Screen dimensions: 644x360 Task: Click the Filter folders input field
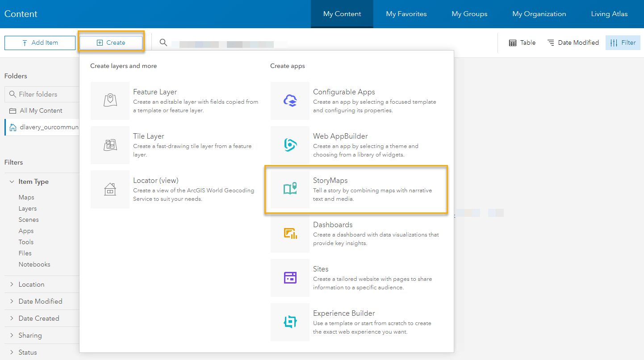pyautogui.click(x=45, y=94)
